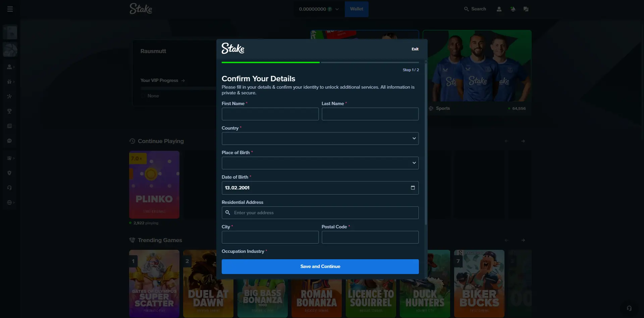Click the Search magnifier in header
Image resolution: width=644 pixels, height=318 pixels.
click(466, 9)
